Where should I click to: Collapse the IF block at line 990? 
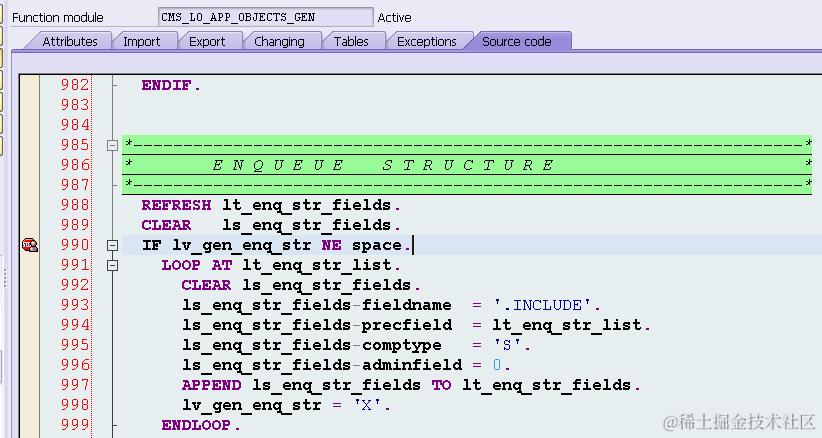(112, 245)
